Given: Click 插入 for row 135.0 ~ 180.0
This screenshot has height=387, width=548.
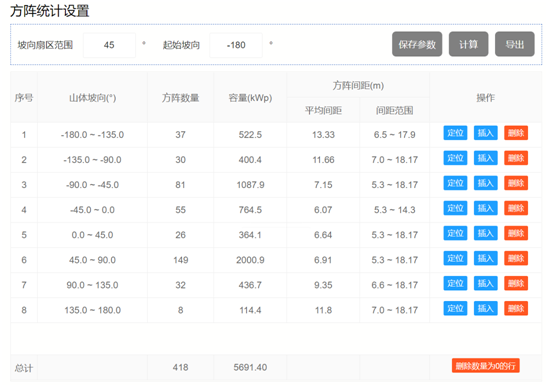Looking at the screenshot, I should pyautogui.click(x=485, y=309).
